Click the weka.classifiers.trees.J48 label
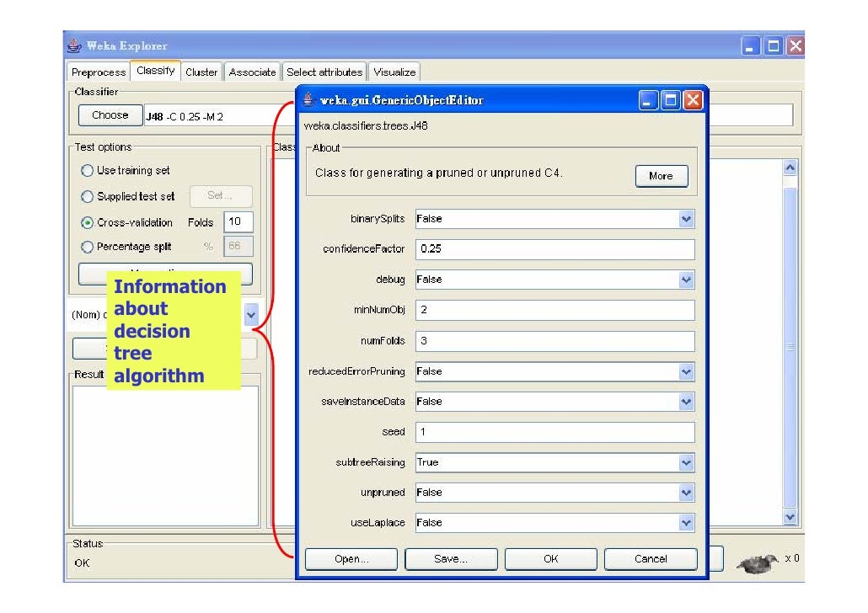The image size is (868, 613). [366, 126]
